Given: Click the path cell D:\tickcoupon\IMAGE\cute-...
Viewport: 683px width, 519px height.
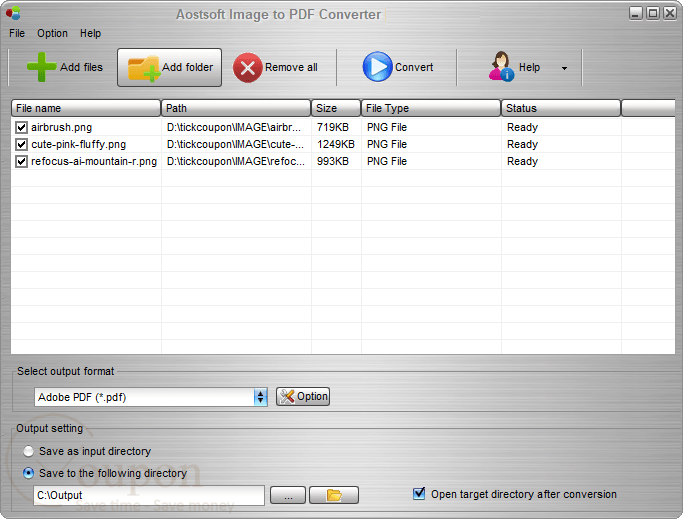Looking at the screenshot, I should [x=235, y=144].
